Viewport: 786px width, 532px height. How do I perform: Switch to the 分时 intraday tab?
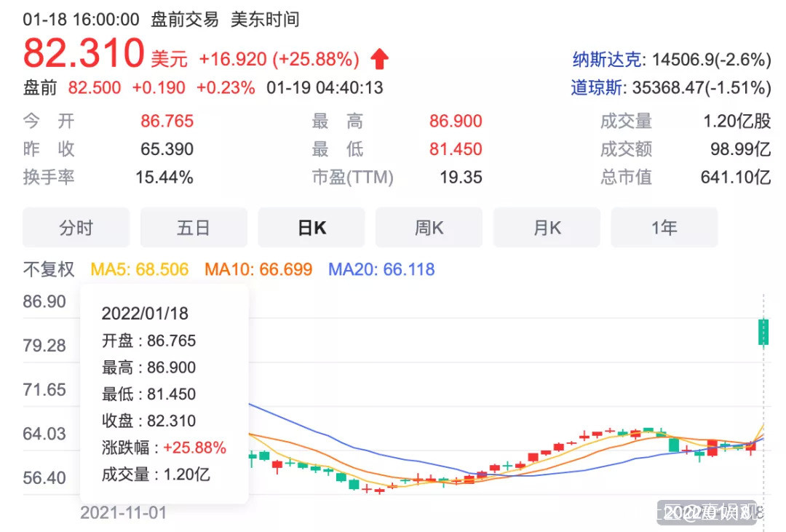76,228
